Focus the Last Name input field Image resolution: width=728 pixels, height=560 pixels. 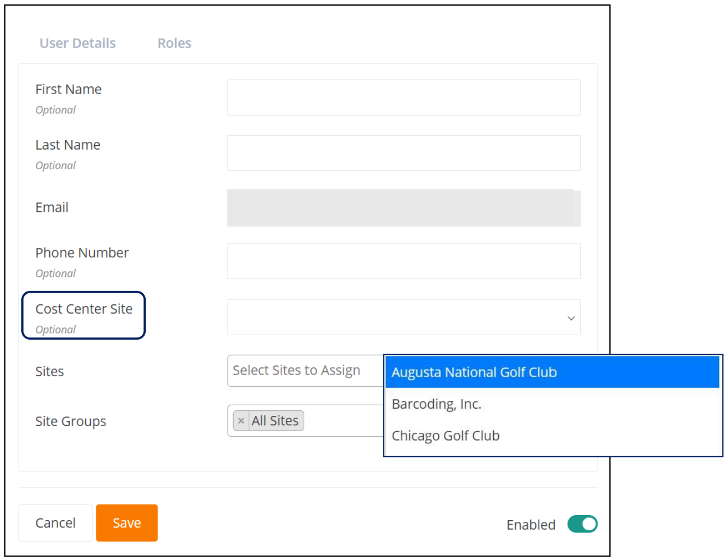tap(404, 153)
